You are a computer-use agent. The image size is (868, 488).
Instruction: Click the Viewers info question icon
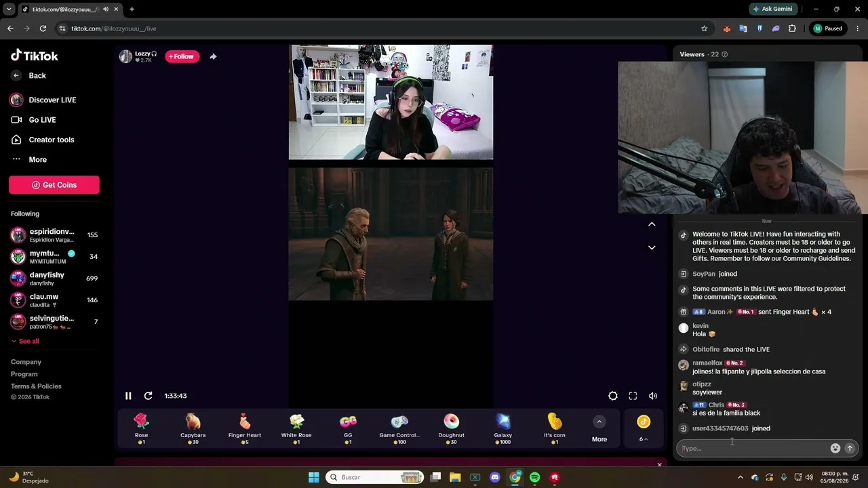(x=725, y=54)
